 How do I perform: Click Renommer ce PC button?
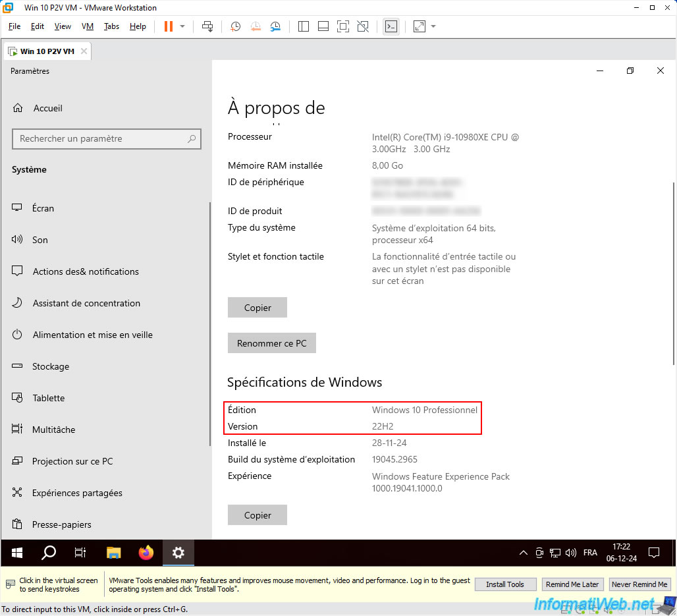[x=272, y=343]
